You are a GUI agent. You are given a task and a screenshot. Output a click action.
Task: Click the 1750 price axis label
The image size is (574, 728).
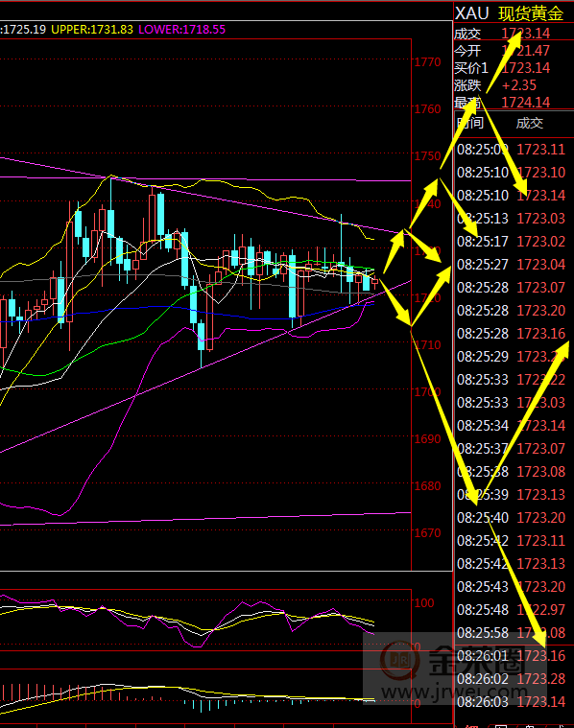[427, 156]
